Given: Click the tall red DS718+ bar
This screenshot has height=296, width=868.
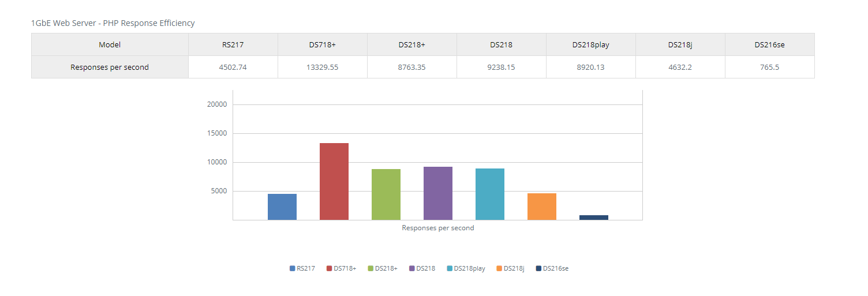Looking at the screenshot, I should coord(334,181).
